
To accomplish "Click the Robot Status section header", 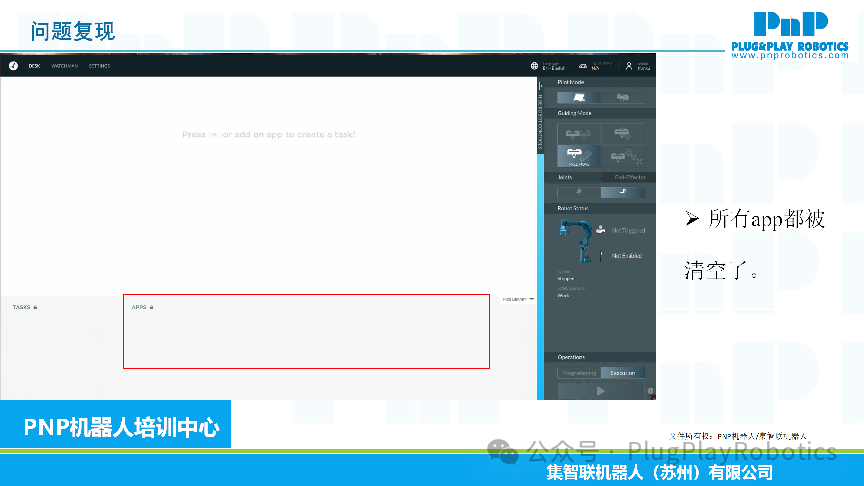I will pyautogui.click(x=573, y=208).
